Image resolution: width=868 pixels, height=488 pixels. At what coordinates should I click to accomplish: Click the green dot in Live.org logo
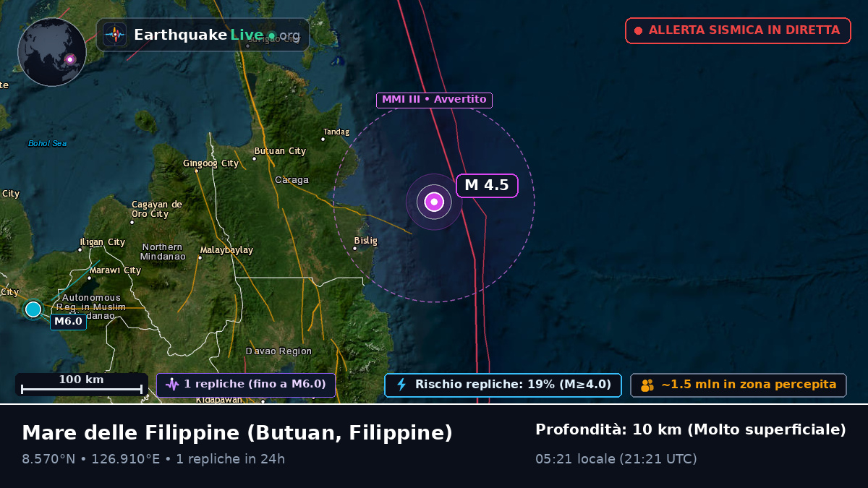click(x=271, y=35)
